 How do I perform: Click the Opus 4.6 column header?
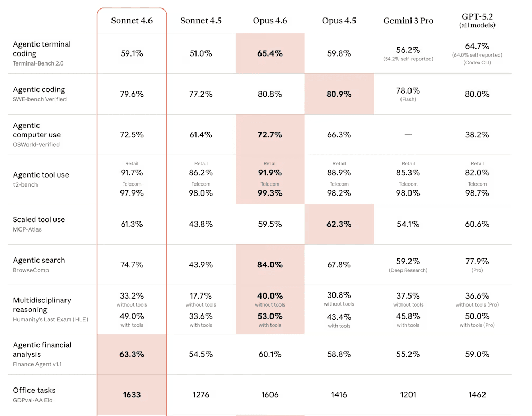(270, 21)
